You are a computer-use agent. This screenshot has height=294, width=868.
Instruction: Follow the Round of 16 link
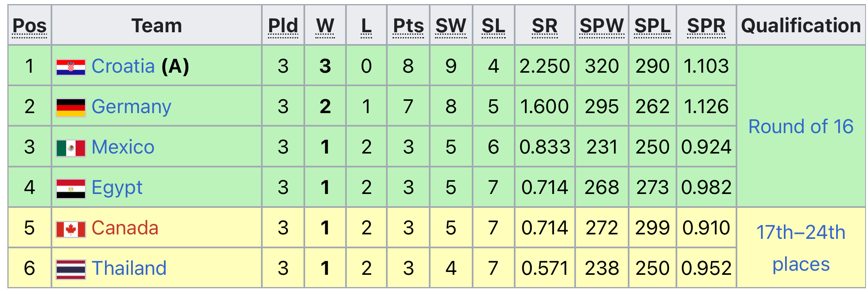click(x=801, y=127)
